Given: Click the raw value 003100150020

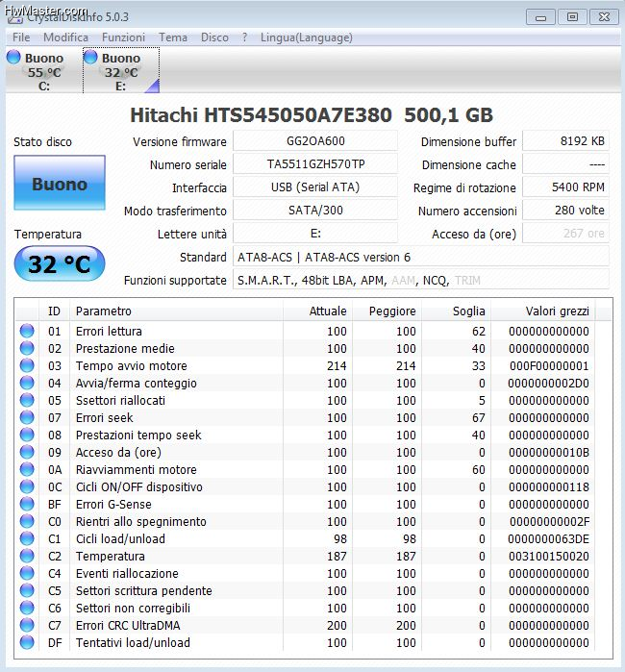Looking at the screenshot, I should point(549,557).
